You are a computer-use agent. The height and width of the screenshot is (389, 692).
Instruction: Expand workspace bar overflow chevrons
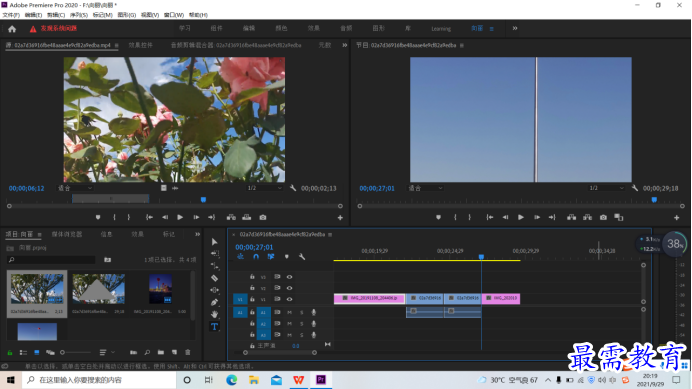click(x=515, y=28)
